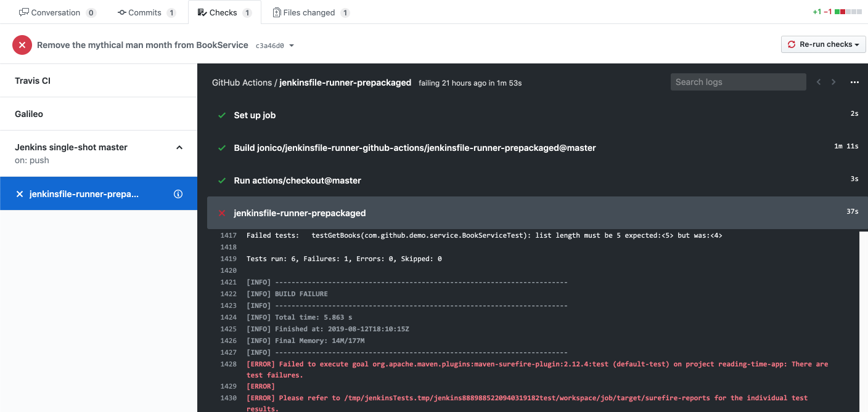This screenshot has width=868, height=412.
Task: Collapse the Jenkins single-shot master workflow
Action: (x=179, y=148)
